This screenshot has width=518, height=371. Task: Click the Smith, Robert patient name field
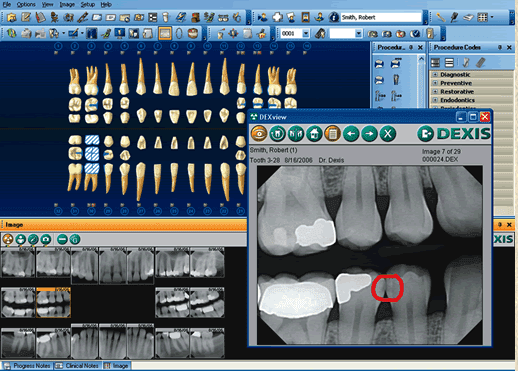point(381,17)
